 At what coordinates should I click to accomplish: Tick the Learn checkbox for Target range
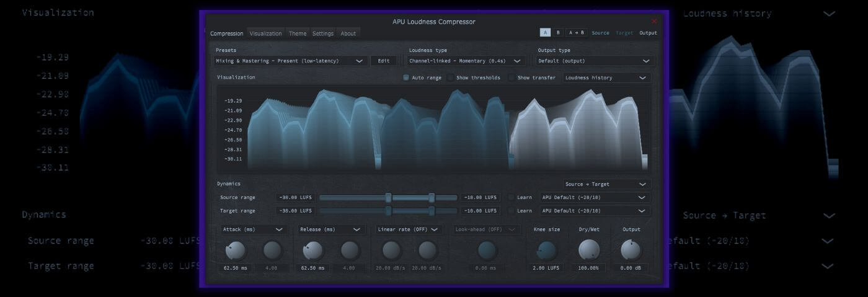click(511, 211)
